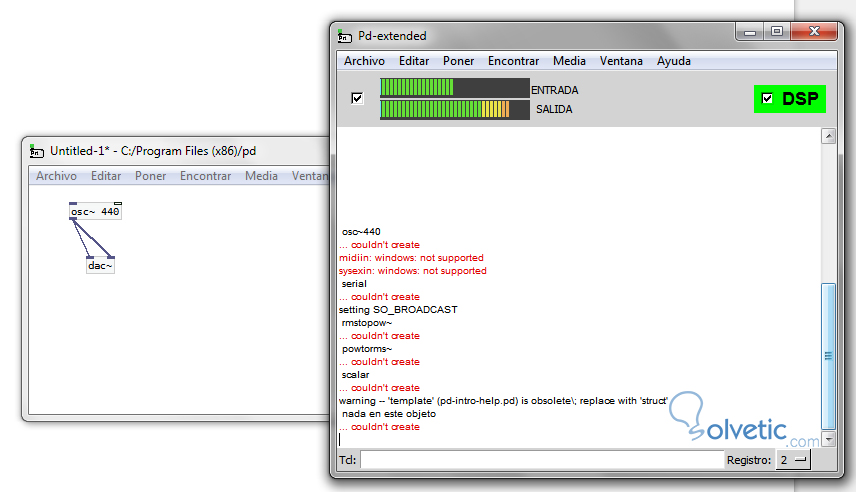
Task: Click the osc~ 440 object's left outlet
Action: (73, 218)
